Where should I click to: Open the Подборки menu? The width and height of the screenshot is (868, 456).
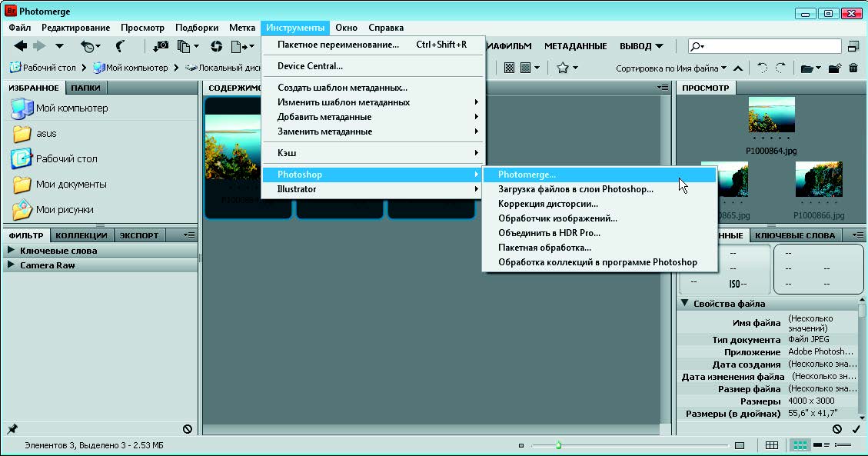197,27
